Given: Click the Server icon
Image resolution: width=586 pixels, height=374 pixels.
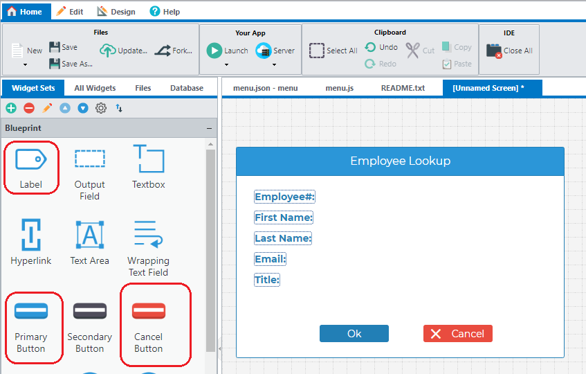Looking at the screenshot, I should coord(263,50).
